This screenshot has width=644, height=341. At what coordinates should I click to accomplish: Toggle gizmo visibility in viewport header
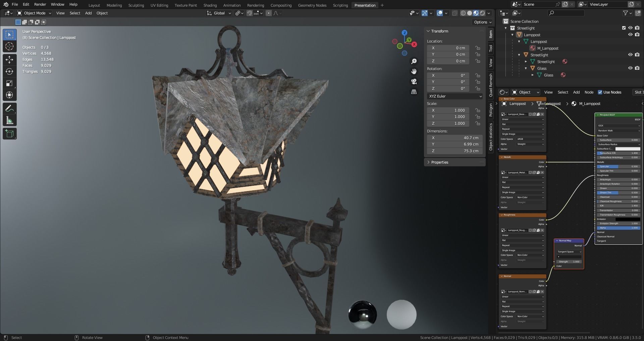425,13
